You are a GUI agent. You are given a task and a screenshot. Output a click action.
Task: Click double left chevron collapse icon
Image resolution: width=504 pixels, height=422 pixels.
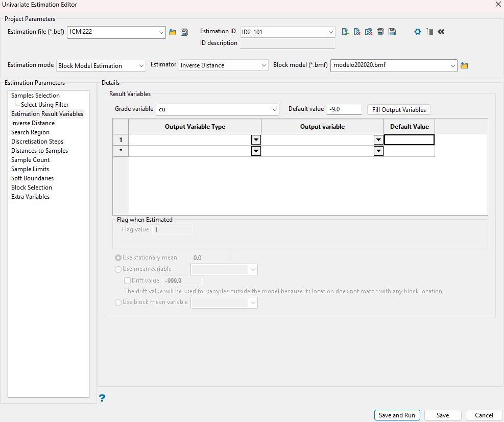441,32
